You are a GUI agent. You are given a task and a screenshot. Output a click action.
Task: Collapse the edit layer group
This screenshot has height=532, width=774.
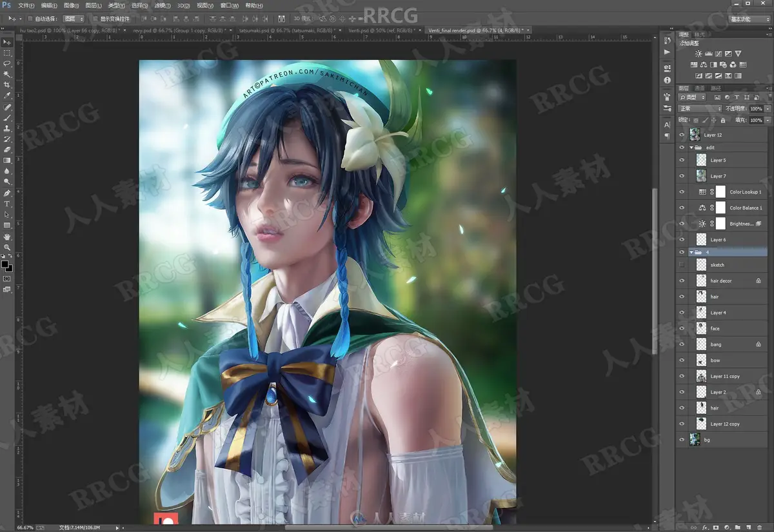pyautogui.click(x=691, y=148)
